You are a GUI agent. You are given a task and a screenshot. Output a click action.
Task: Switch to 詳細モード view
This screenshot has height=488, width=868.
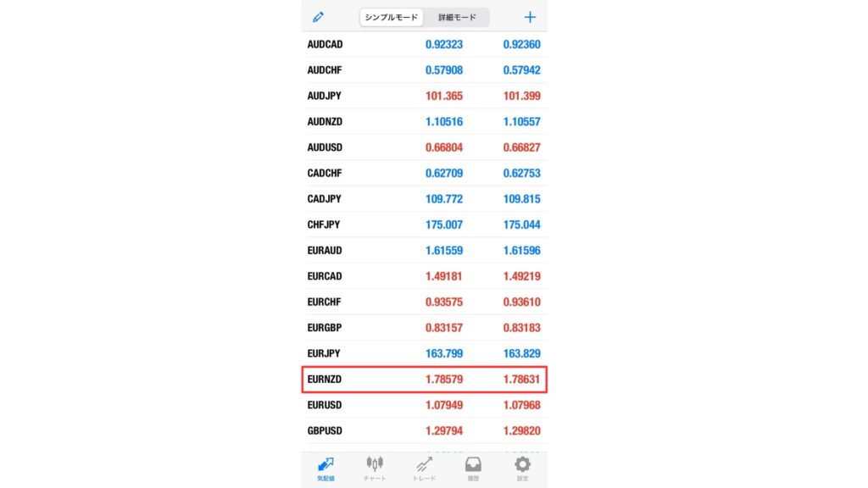457,17
